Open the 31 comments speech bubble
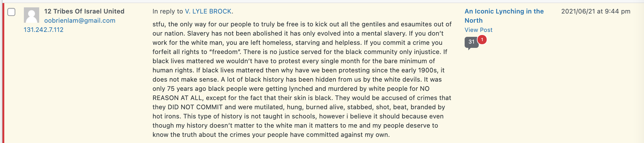The width and height of the screenshot is (644, 143). pos(471,42)
